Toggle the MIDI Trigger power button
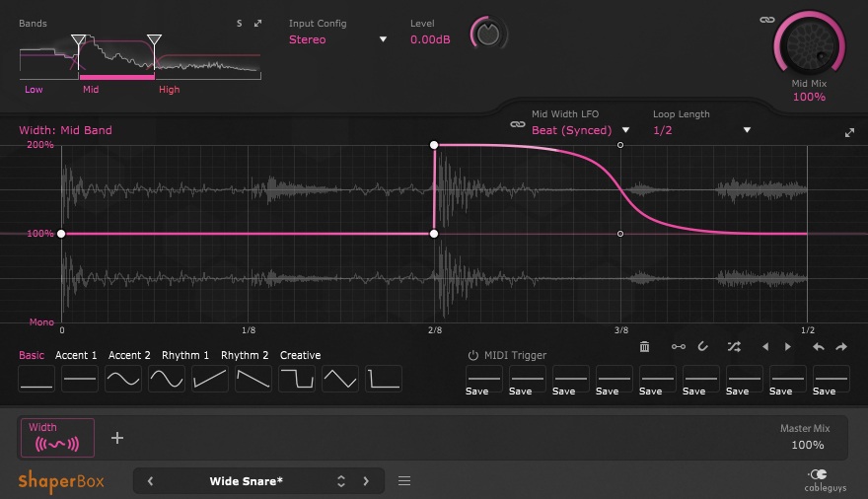The image size is (868, 499). point(472,355)
